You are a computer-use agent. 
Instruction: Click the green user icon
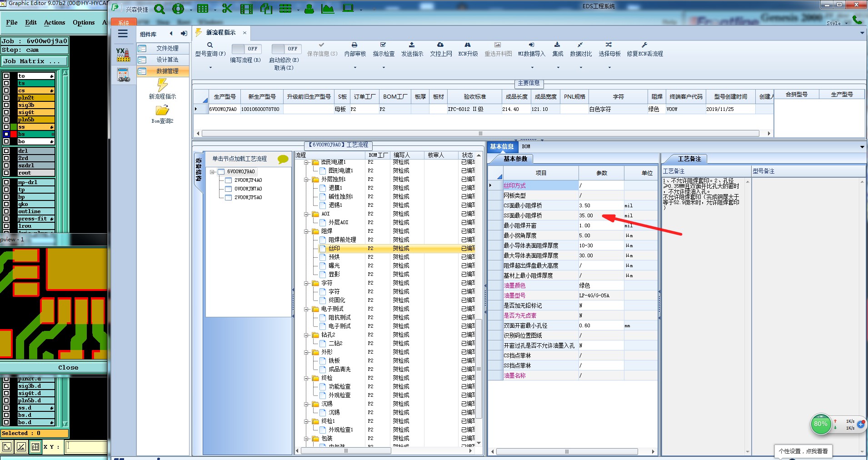(309, 9)
